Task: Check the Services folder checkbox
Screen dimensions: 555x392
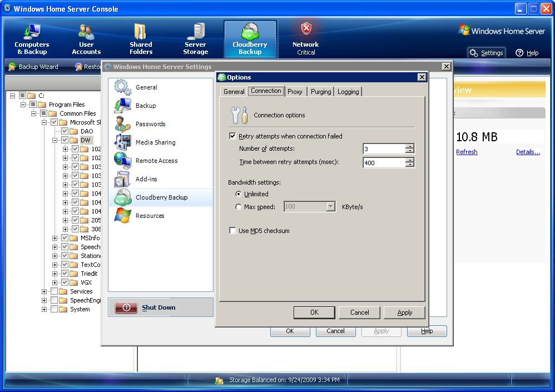Action: pyautogui.click(x=54, y=291)
